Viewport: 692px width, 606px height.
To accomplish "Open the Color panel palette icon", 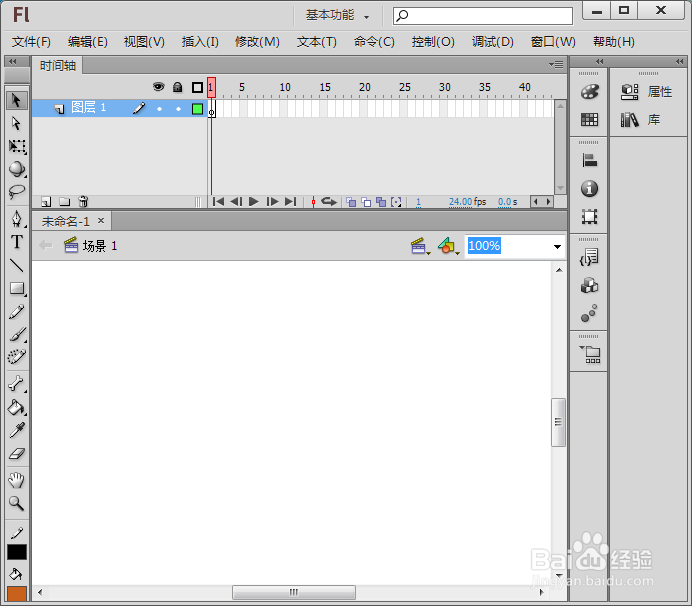I will 589,92.
